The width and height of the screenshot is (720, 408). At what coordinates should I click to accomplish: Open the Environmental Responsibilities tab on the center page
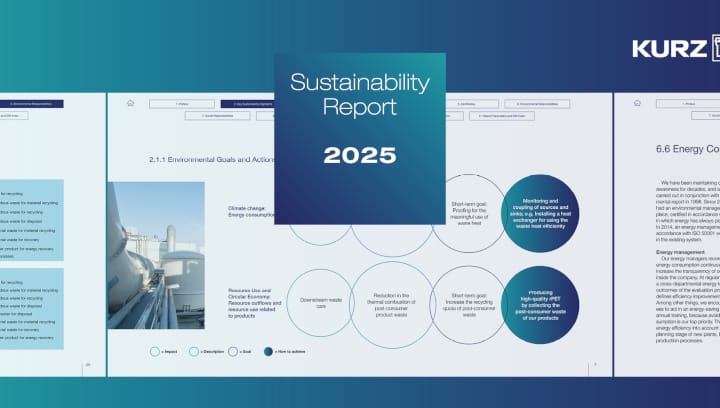[x=537, y=104]
